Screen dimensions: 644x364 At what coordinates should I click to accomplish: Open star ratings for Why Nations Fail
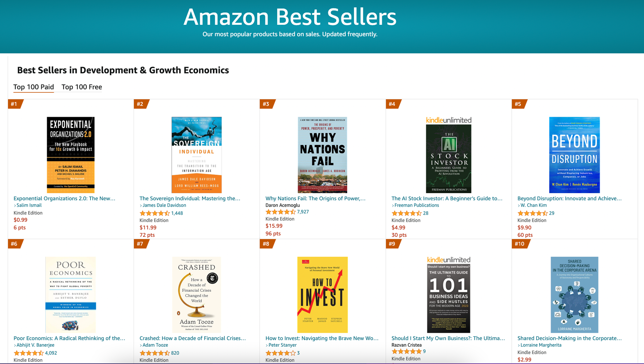[x=280, y=212]
